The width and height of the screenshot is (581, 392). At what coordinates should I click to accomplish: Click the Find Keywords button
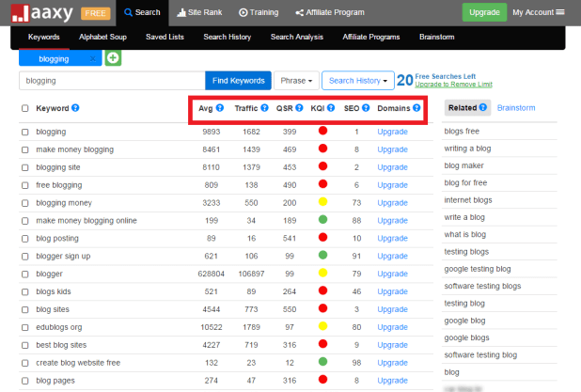click(x=238, y=81)
